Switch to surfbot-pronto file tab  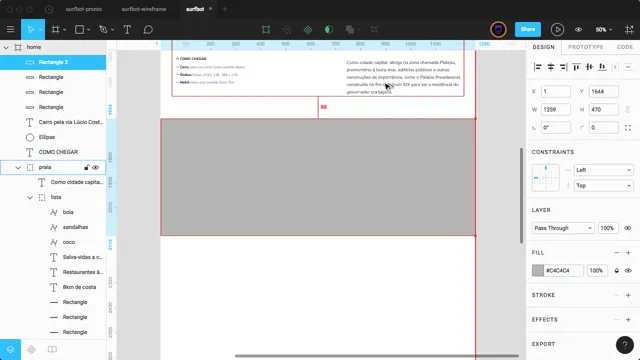[x=84, y=9]
